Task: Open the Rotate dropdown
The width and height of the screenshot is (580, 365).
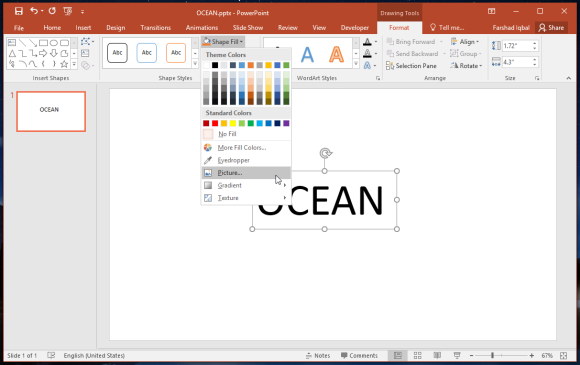Action: 466,66
